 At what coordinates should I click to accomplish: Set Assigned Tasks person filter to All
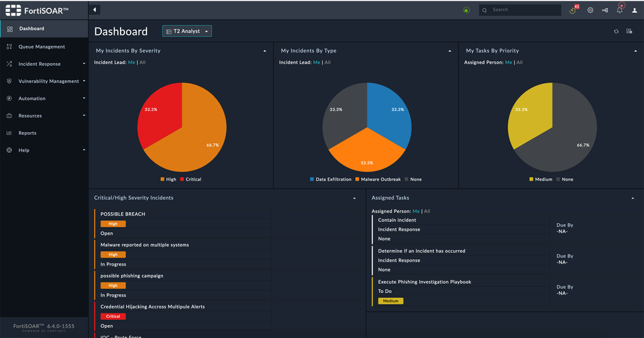tap(427, 212)
